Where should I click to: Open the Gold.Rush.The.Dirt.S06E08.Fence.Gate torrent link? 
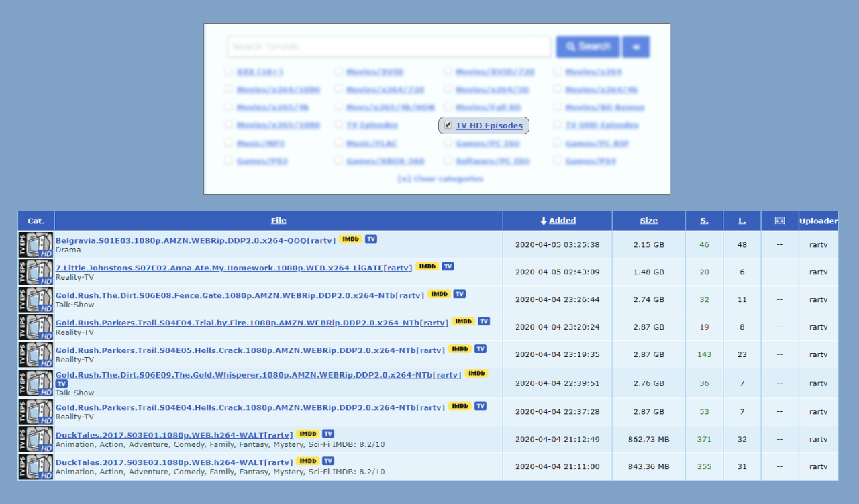coord(240,295)
